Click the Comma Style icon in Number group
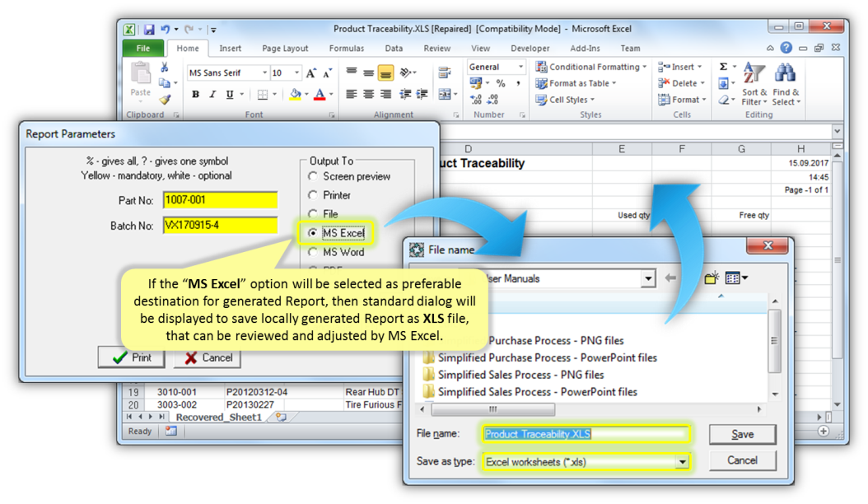Image resolution: width=868 pixels, height=504 pixels. click(518, 83)
